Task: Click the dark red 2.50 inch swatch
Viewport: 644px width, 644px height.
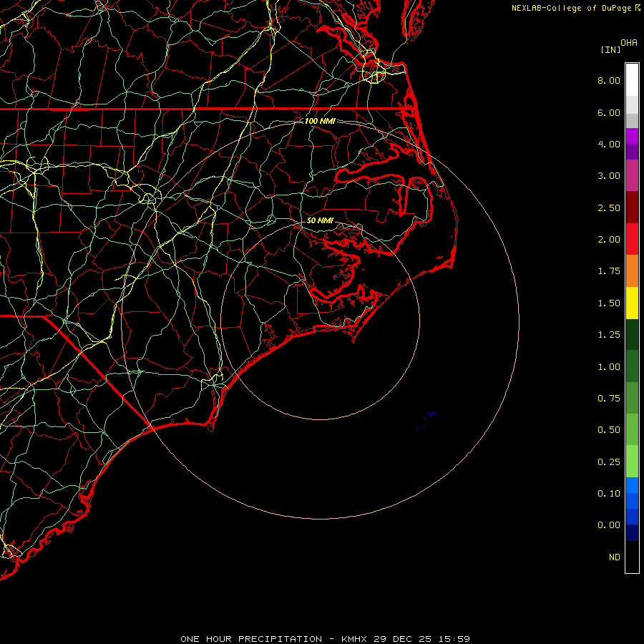Action: (632, 208)
